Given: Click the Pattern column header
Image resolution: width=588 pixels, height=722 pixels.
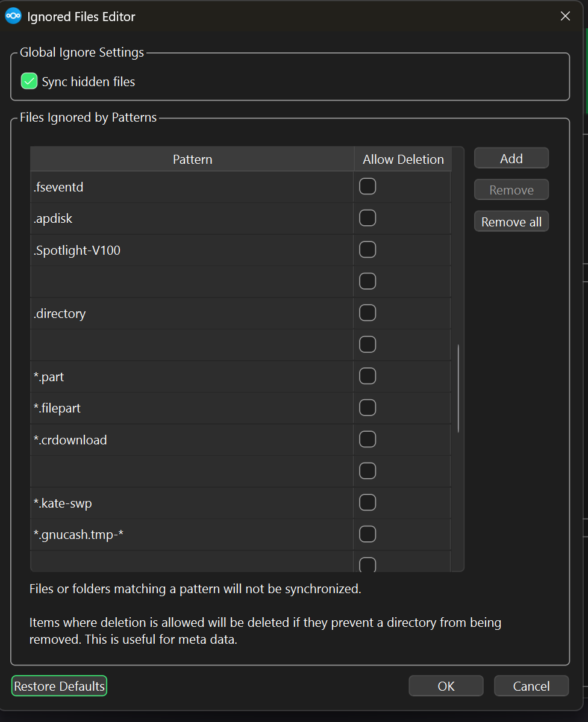Looking at the screenshot, I should pyautogui.click(x=192, y=160).
